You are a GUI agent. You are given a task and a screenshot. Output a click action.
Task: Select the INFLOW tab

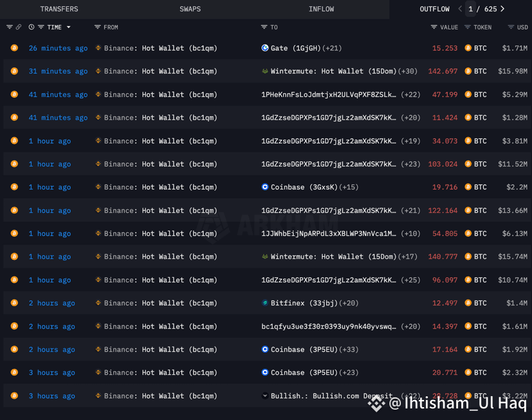pos(321,9)
